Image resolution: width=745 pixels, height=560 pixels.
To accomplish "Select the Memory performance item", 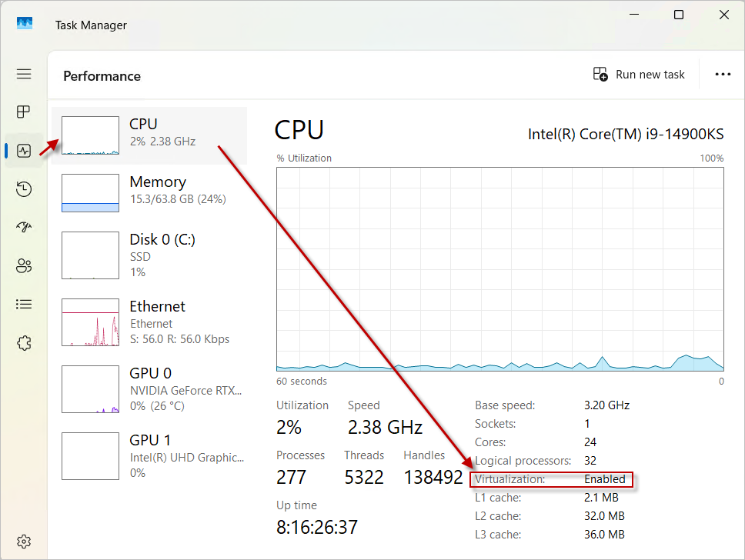I will [x=149, y=192].
